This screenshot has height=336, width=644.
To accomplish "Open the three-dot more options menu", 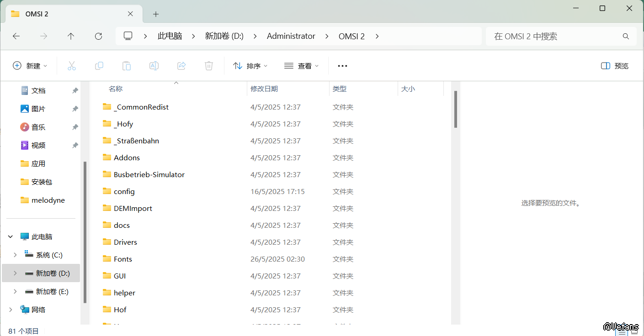I will (342, 66).
